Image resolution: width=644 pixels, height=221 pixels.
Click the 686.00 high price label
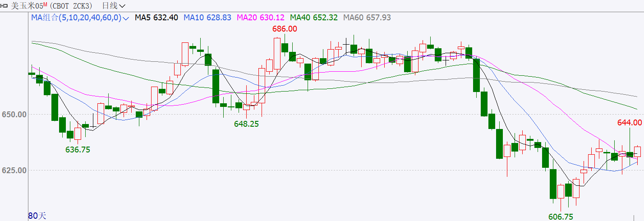[x=285, y=29]
